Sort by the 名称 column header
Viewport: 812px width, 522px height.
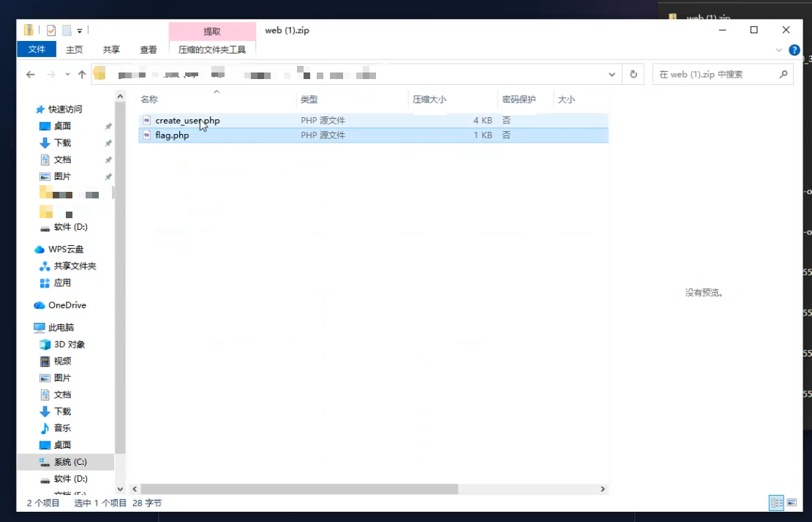point(149,99)
